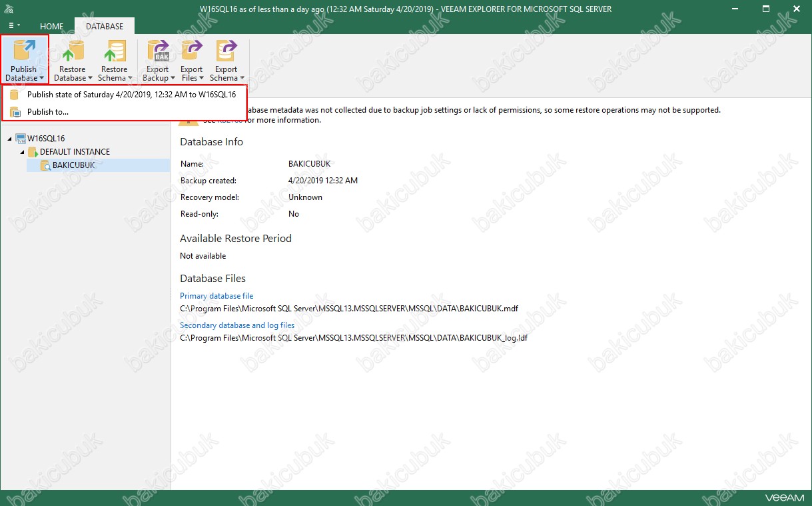Click the Available Restore Period heading

pos(236,239)
